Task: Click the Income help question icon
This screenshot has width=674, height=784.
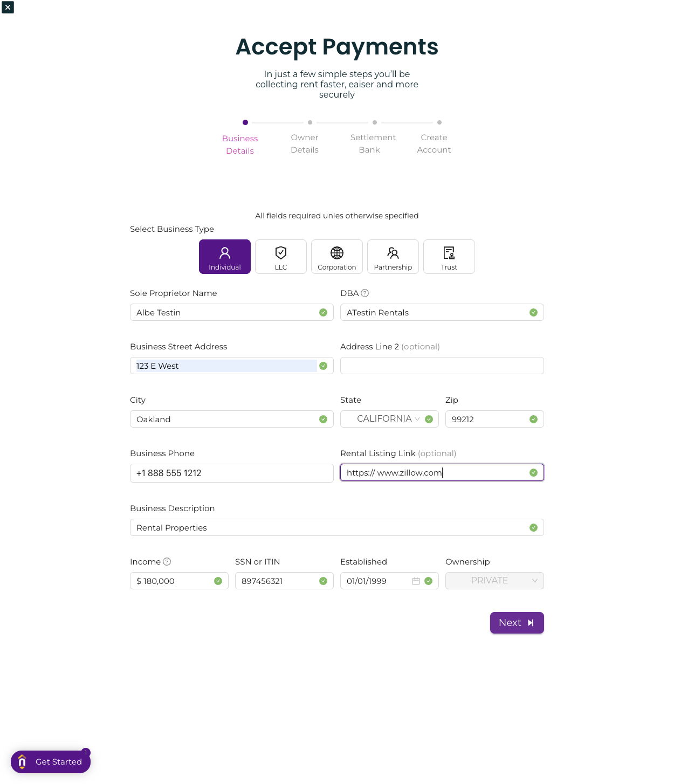Action: 167,562
